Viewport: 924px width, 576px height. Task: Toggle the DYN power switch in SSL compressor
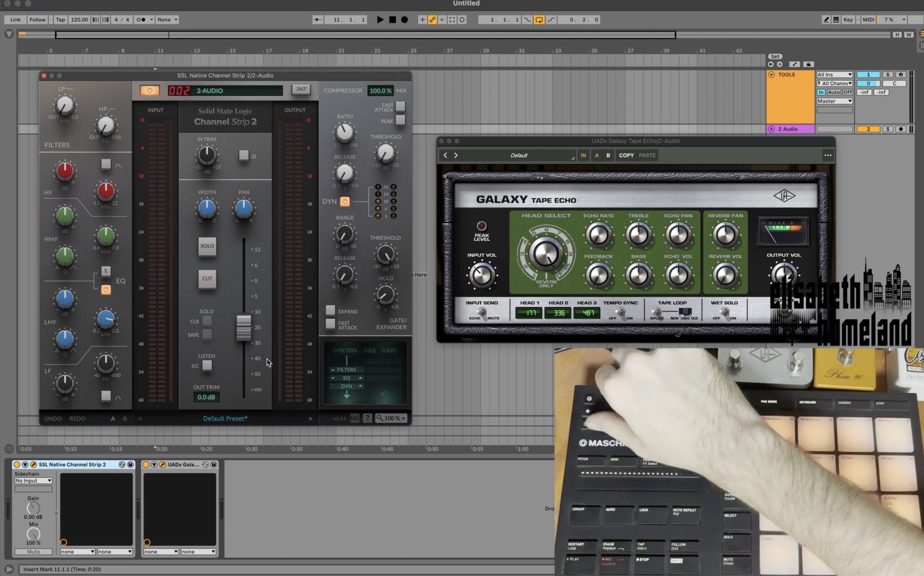345,201
